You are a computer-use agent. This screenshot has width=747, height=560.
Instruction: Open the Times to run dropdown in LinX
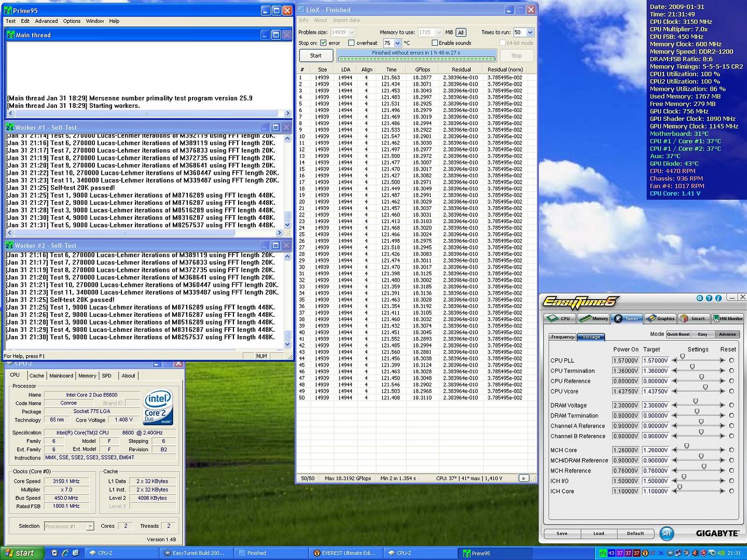[x=530, y=32]
